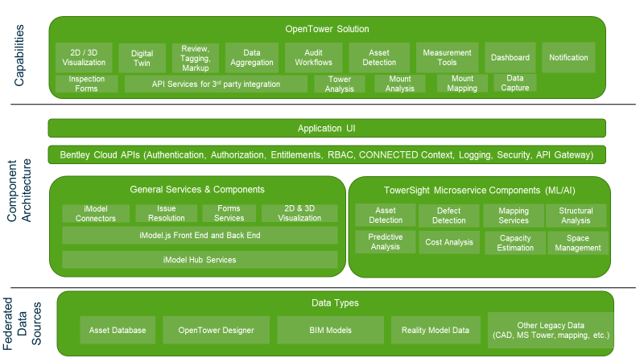Click the Dashboard box
The image size is (644, 362).
[x=510, y=57]
